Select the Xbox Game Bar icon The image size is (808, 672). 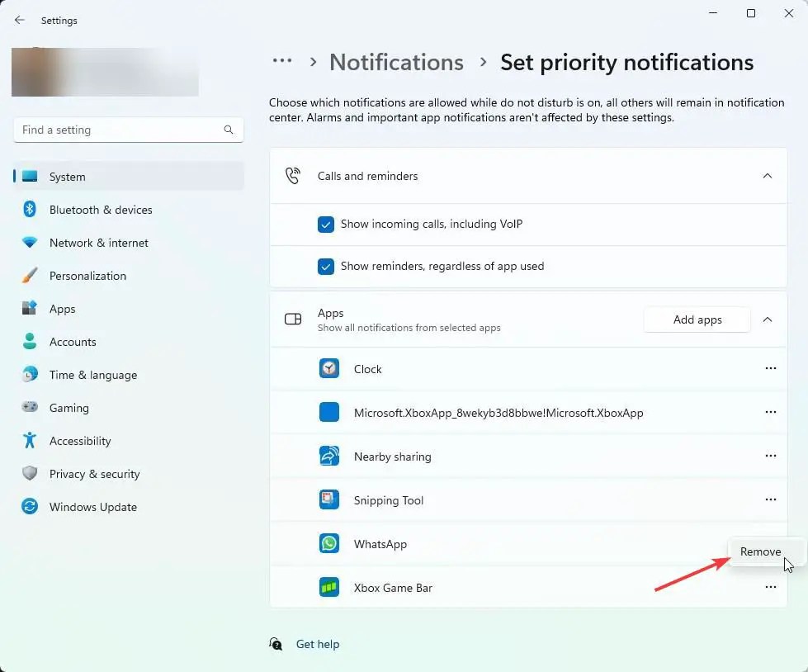pyautogui.click(x=329, y=587)
